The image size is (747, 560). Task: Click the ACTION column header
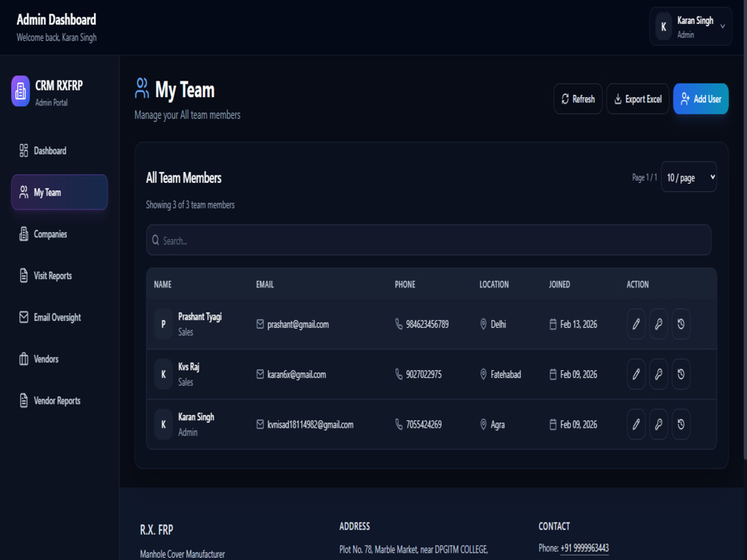coord(637,284)
